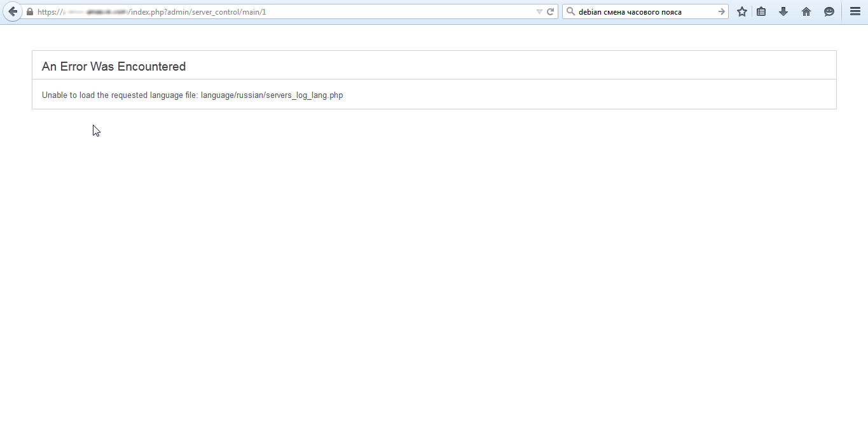This screenshot has height=442, width=868.
Task: Open the Hello chat smiley icon
Action: point(829,11)
